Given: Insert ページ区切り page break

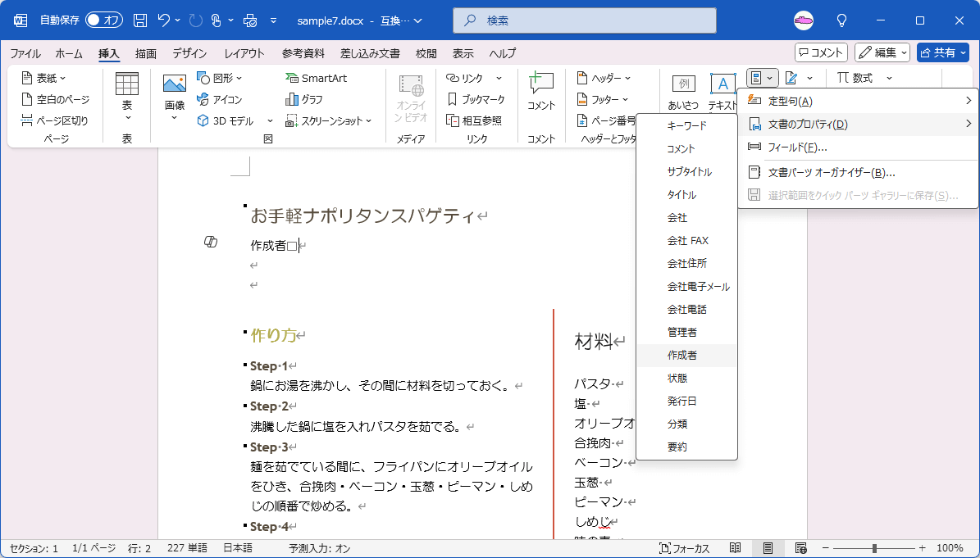Looking at the screenshot, I should 55,120.
